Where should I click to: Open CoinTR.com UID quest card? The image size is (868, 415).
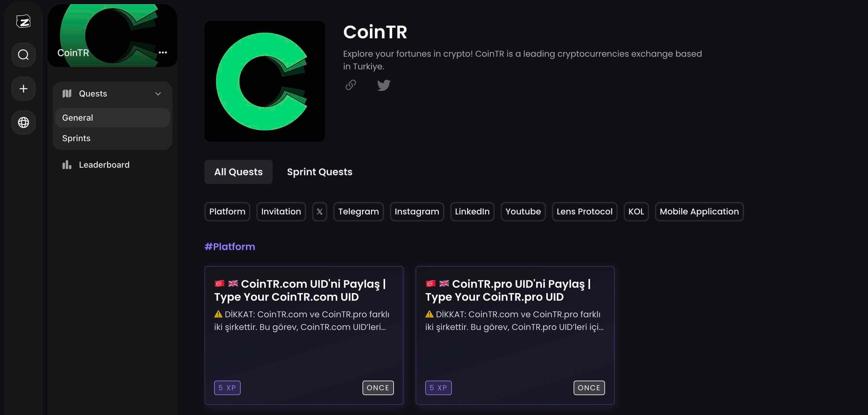tap(303, 335)
